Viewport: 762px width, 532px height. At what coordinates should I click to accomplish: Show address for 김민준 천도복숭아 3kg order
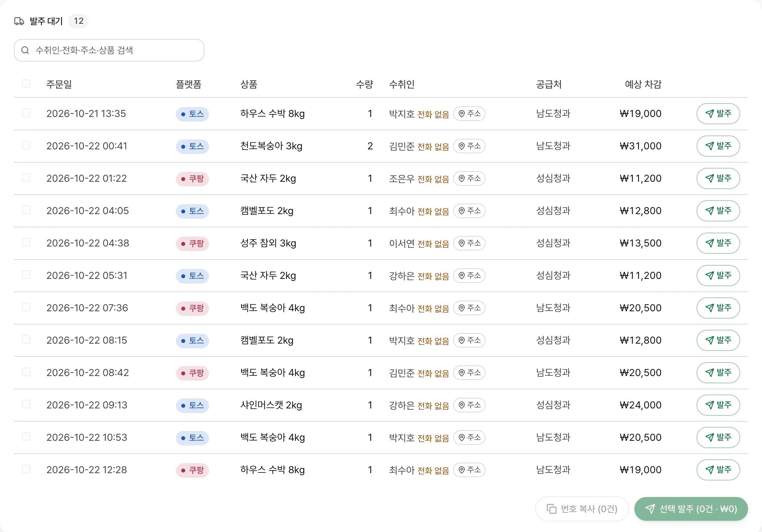coord(469,146)
